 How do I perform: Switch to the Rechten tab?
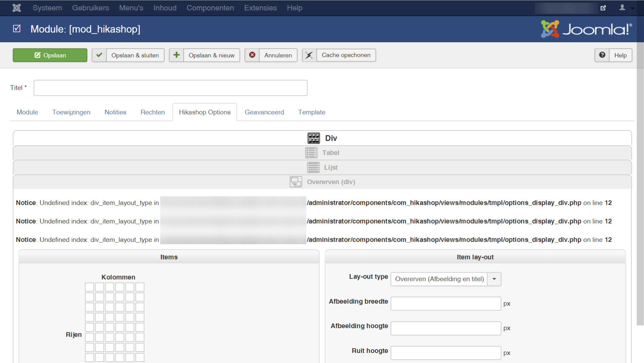point(153,112)
